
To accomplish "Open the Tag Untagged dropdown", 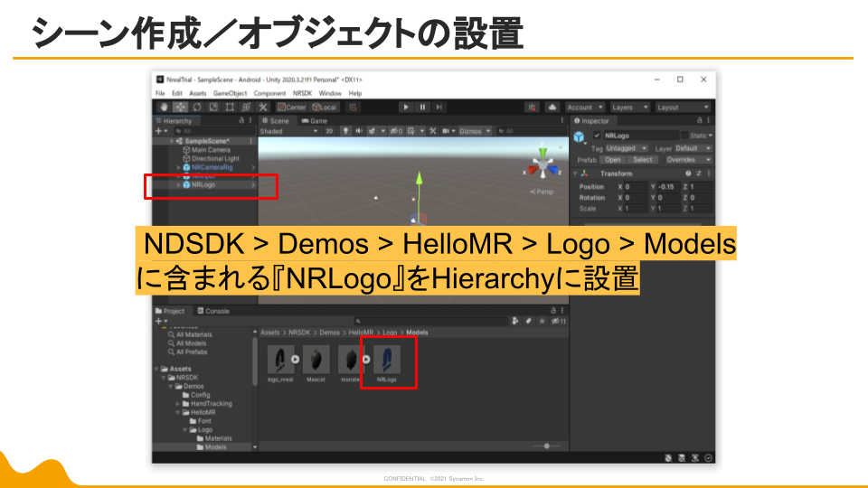I will 626,148.
